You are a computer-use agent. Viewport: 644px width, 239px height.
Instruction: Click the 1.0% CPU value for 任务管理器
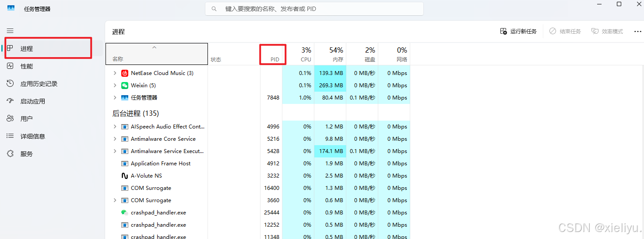tap(305, 98)
